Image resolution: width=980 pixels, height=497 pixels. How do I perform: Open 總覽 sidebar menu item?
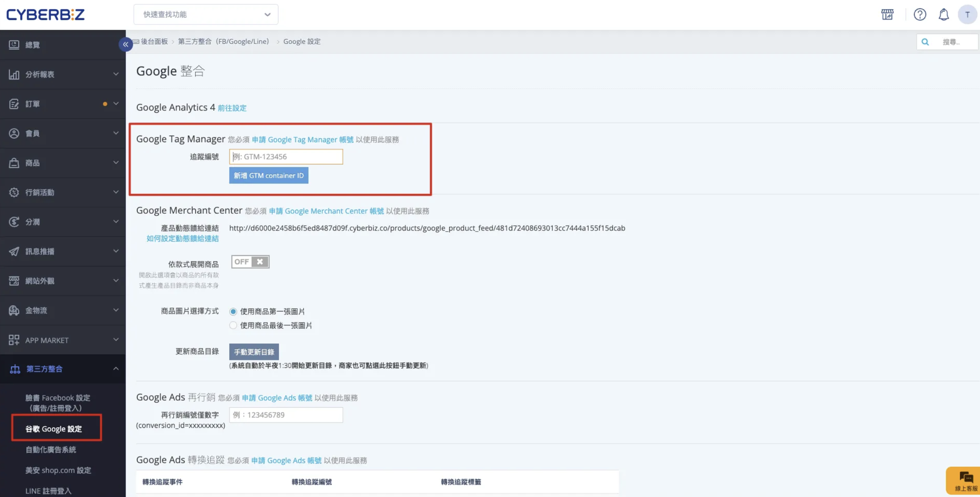click(63, 45)
